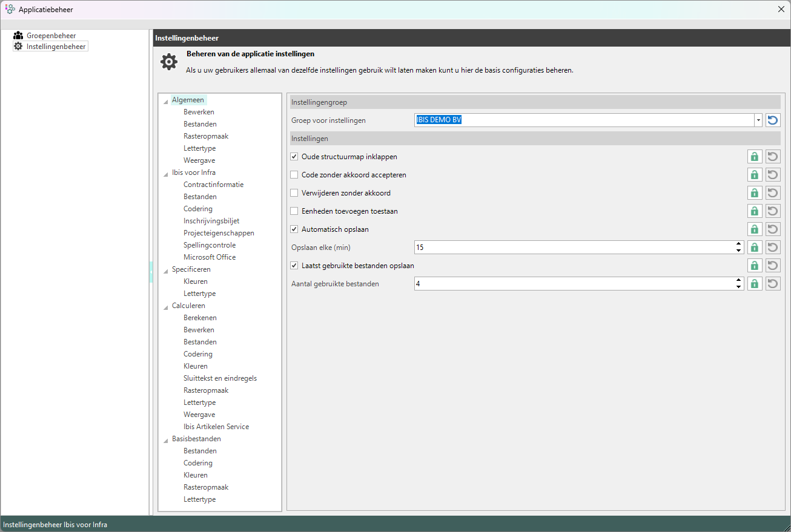Disable Automatisch opslaan checkbox

(294, 229)
